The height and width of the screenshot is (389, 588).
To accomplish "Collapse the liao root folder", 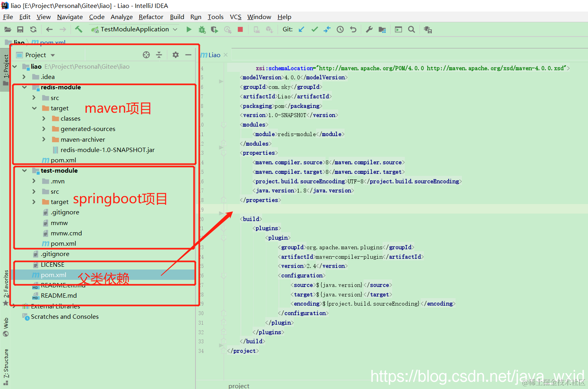I will pyautogui.click(x=15, y=66).
